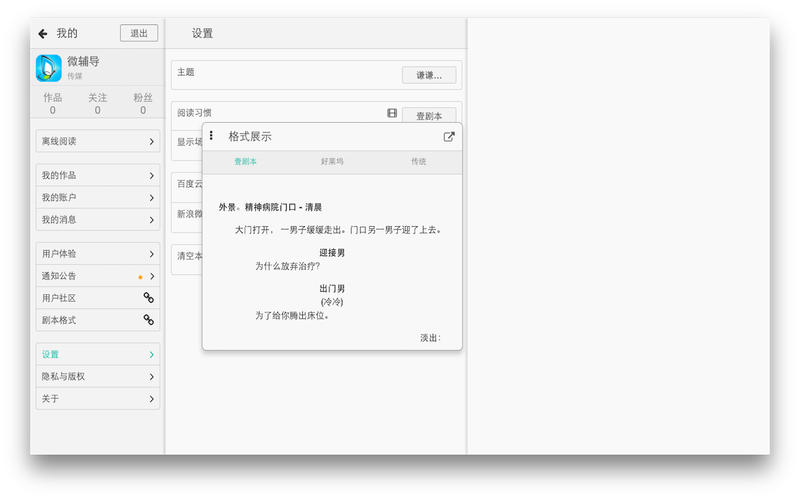The image size is (800, 500).
Task: Open 我的账户
Action: pyautogui.click(x=98, y=197)
